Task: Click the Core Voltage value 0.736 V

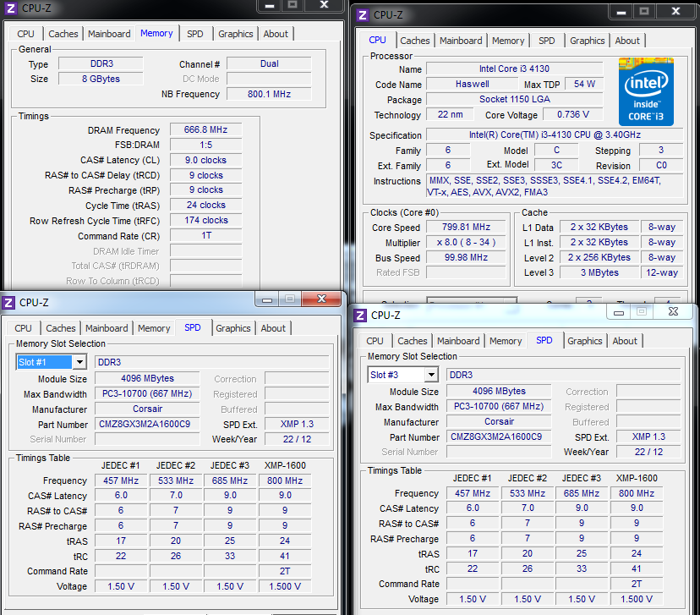Action: [573, 114]
